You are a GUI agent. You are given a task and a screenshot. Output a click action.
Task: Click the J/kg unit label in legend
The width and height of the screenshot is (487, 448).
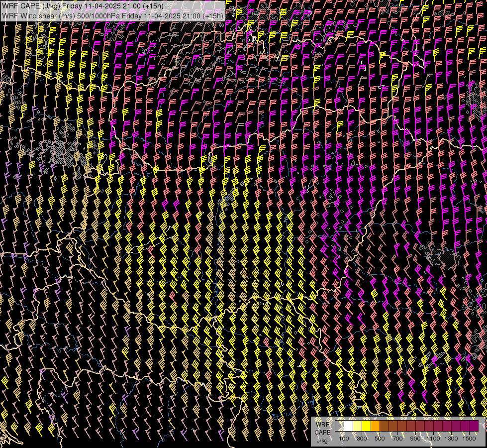322,441
